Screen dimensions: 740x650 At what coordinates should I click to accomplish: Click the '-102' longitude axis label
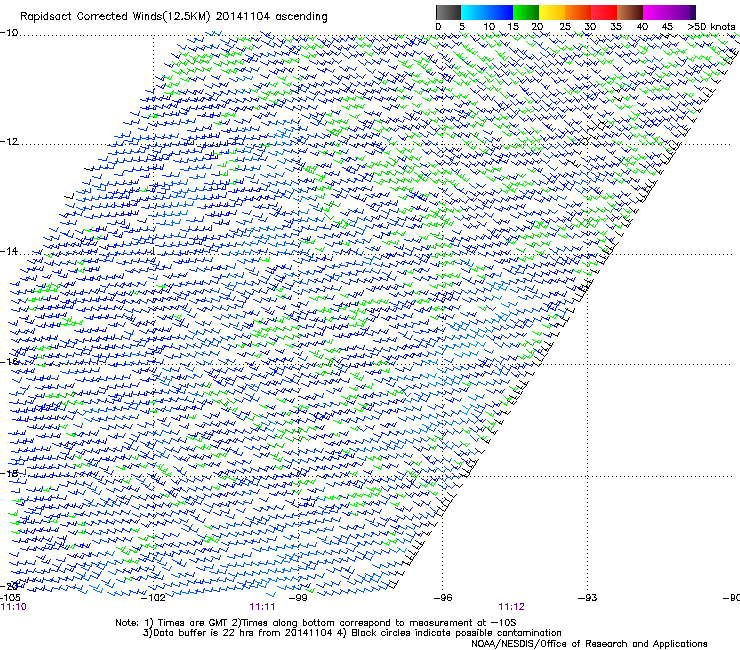point(153,598)
